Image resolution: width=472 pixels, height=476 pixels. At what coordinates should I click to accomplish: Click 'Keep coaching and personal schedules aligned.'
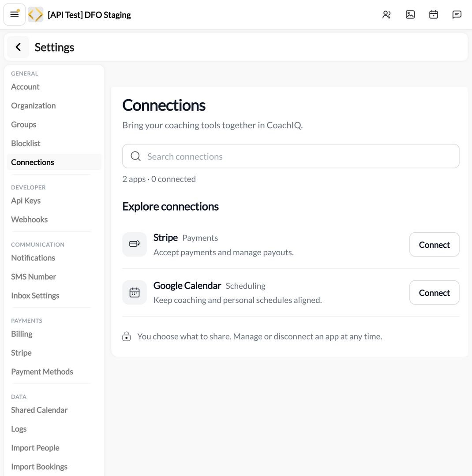pyautogui.click(x=238, y=300)
